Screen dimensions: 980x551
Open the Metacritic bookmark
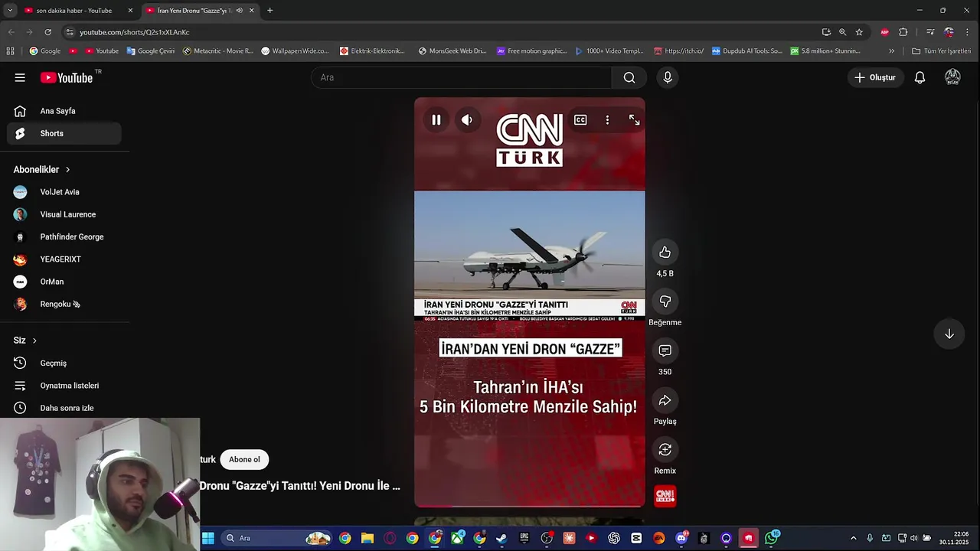pos(217,51)
